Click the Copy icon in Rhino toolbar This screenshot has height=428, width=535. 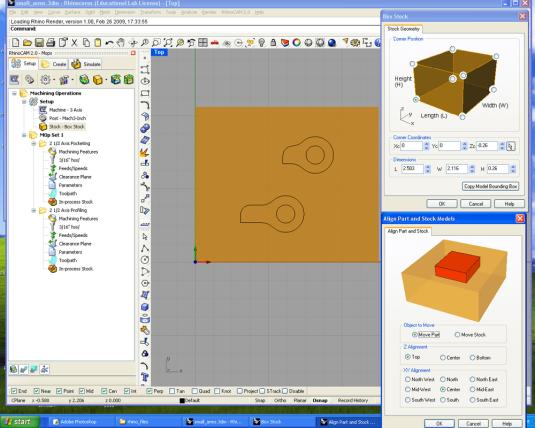pyautogui.click(x=86, y=43)
